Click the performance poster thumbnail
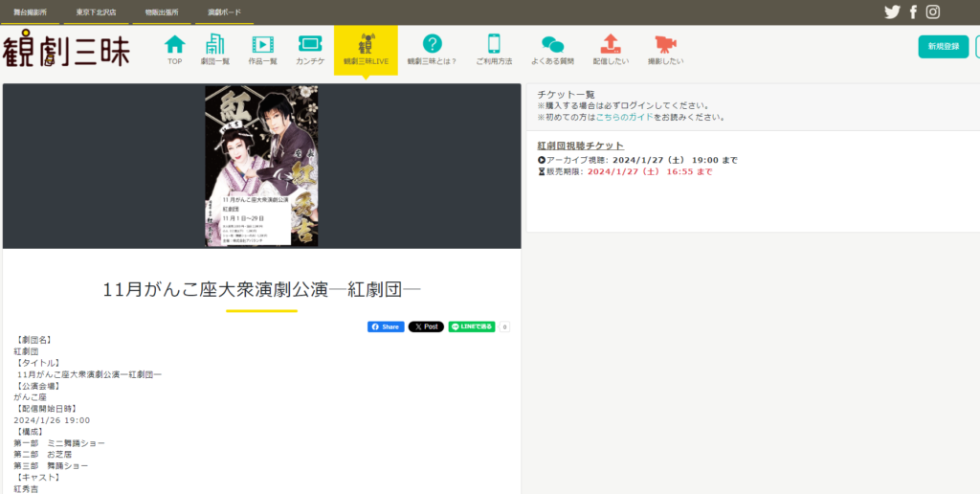The image size is (980, 494). 261,166
